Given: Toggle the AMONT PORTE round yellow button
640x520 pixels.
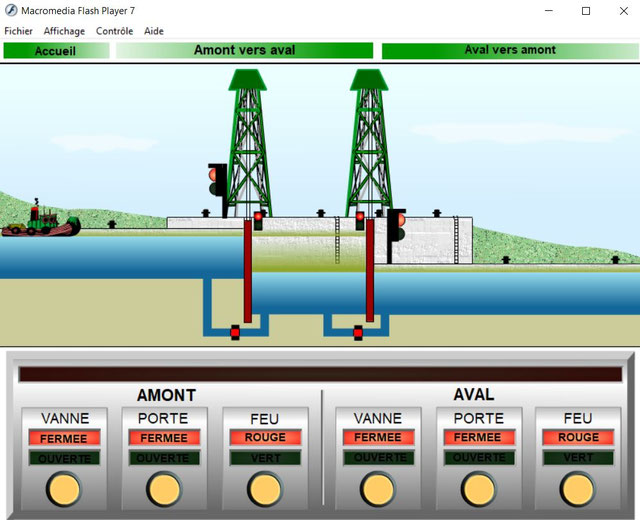Looking at the screenshot, I should click(164, 489).
